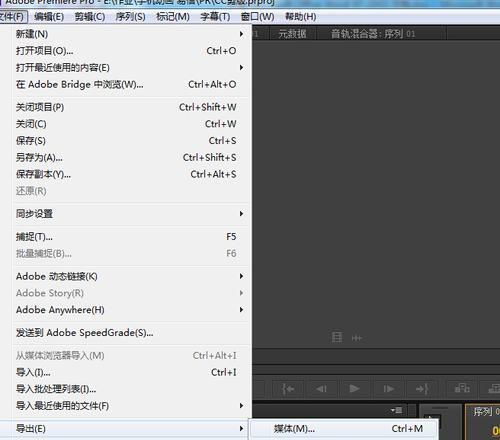The width and height of the screenshot is (500, 440).
Task: Select 在 Adobe Bridge 中浏览(W)...
Action: pos(130,84)
